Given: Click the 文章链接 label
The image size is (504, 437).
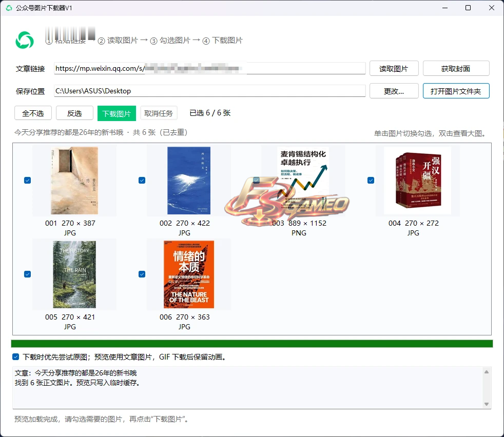Looking at the screenshot, I should tap(30, 69).
